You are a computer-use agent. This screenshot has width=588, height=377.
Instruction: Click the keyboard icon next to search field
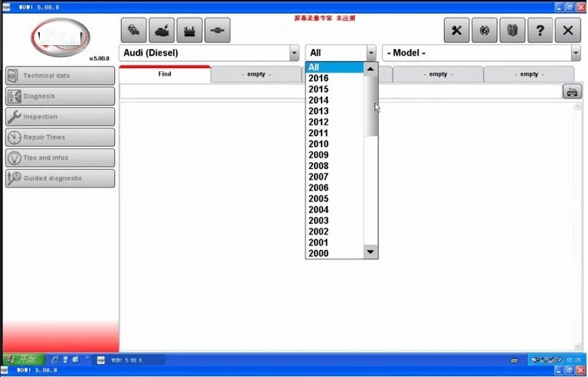point(572,92)
